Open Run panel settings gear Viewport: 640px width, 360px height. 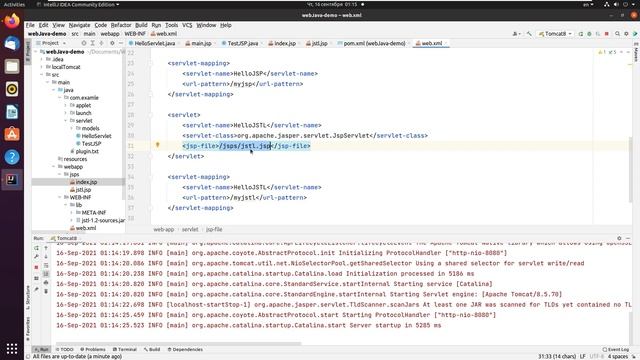tap(619, 238)
